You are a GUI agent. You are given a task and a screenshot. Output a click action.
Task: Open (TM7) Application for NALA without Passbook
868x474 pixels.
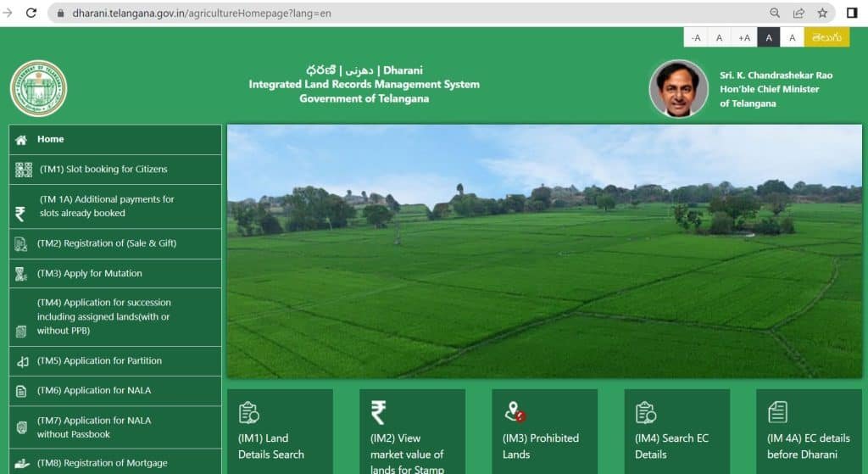click(115, 427)
